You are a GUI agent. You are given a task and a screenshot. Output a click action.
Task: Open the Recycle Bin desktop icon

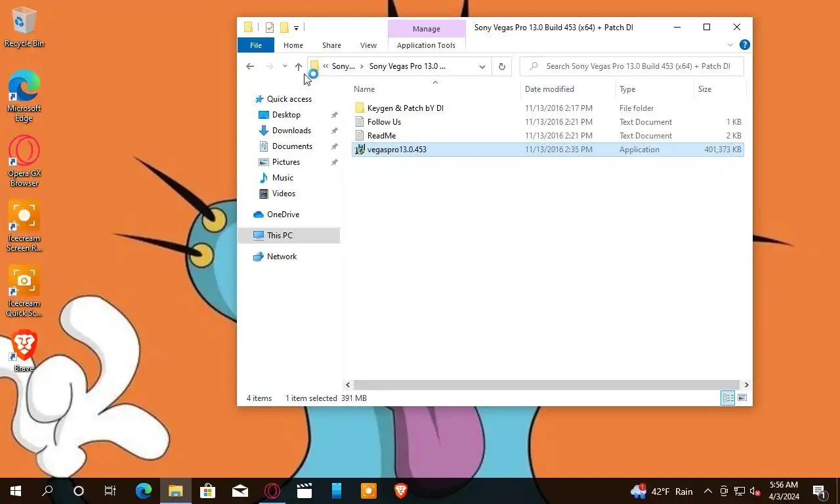(24, 28)
